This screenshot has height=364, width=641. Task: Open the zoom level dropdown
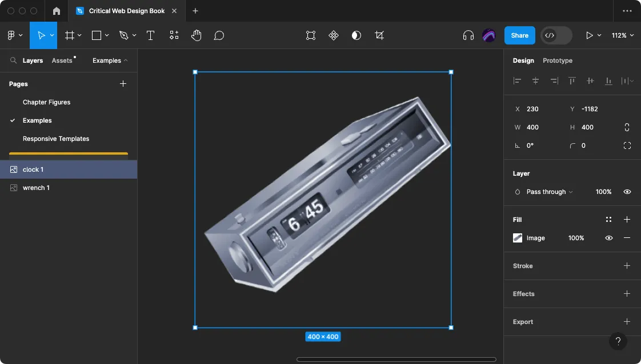click(x=623, y=35)
